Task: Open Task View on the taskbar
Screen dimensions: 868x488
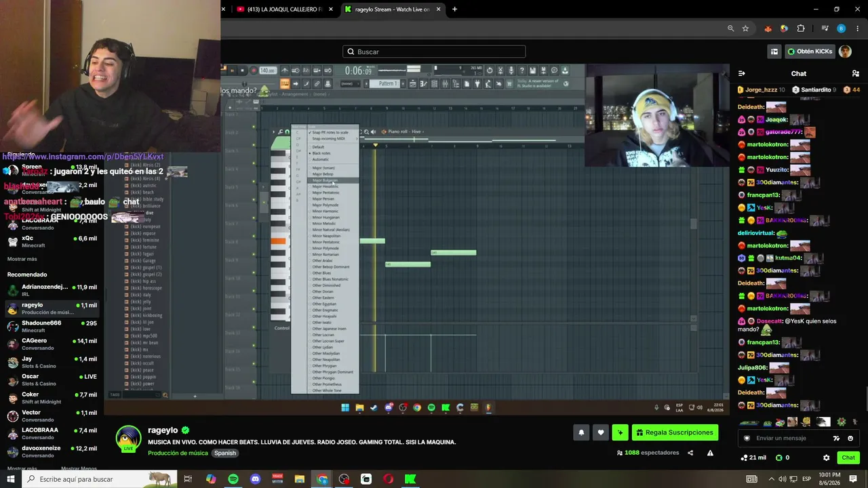Action: click(189, 479)
